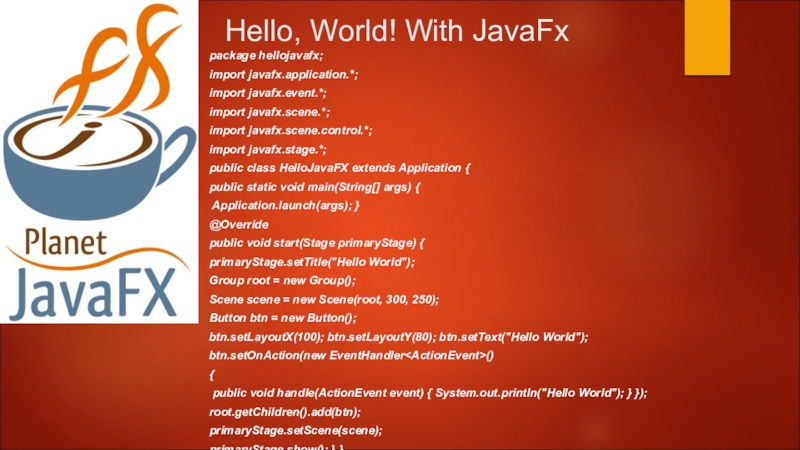Screen dimensions: 800x450
Task: Click 'public static void main(String[] args) {'
Action: point(315,187)
